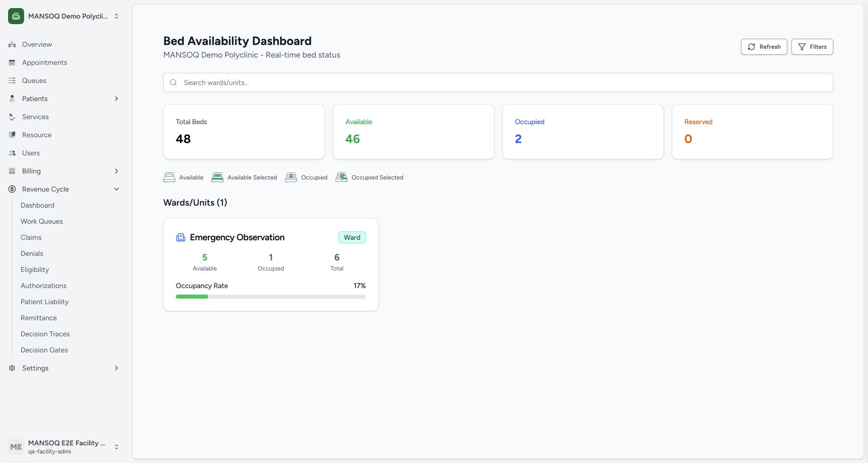Click the Available bed legend icon

point(169,177)
